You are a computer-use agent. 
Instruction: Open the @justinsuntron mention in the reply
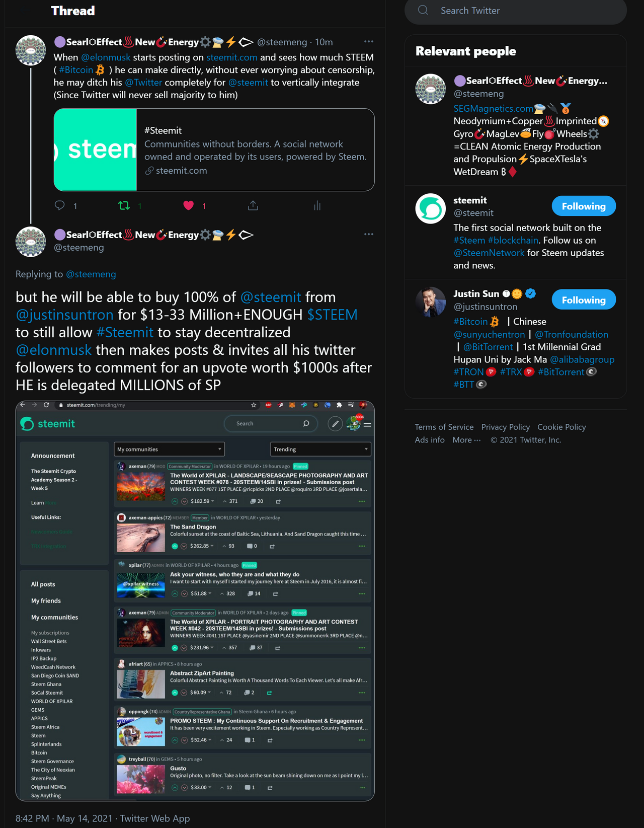[x=64, y=315]
